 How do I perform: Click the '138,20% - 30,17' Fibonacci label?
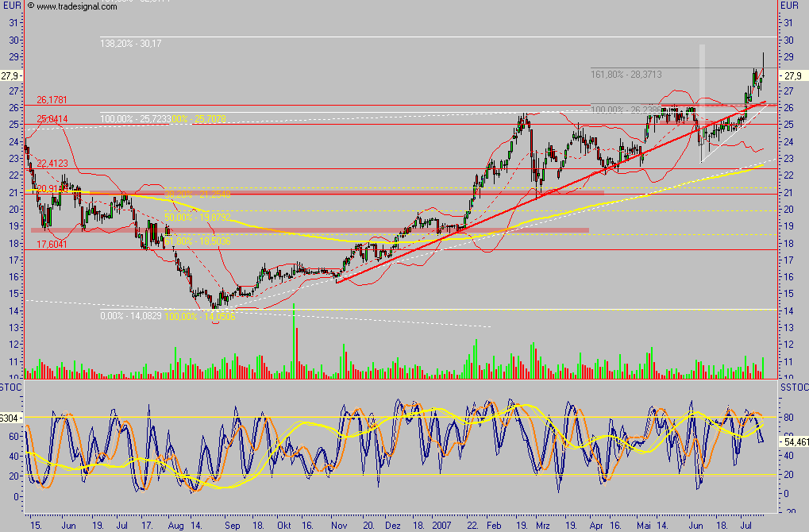point(130,44)
